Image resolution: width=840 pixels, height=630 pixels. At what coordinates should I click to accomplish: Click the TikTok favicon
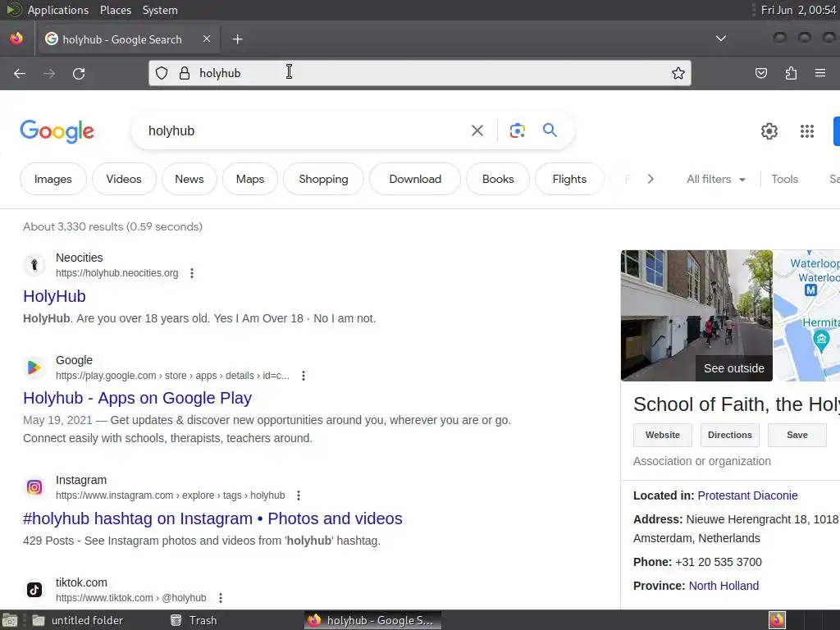(34, 590)
